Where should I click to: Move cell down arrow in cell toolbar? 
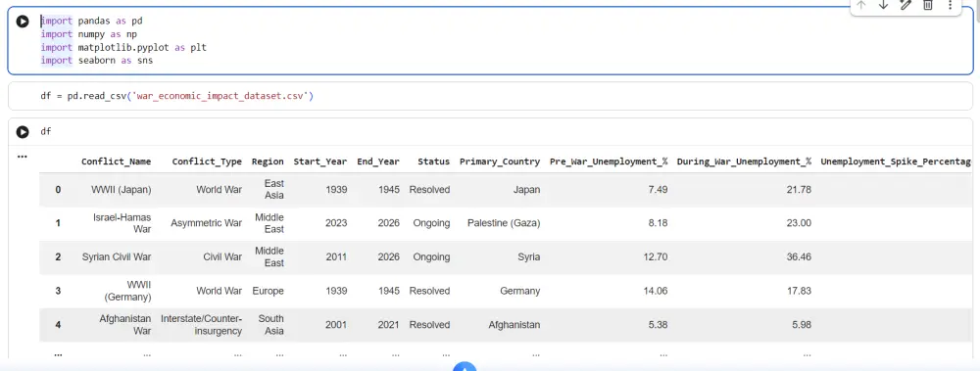[x=883, y=5]
